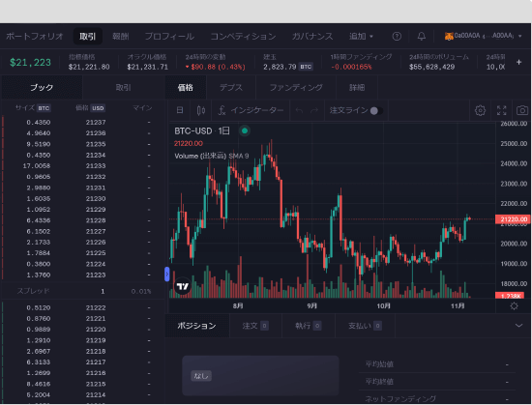Screen dimensions: 532x405
Task: Expand side panel with blue handle
Action: (x=167, y=275)
